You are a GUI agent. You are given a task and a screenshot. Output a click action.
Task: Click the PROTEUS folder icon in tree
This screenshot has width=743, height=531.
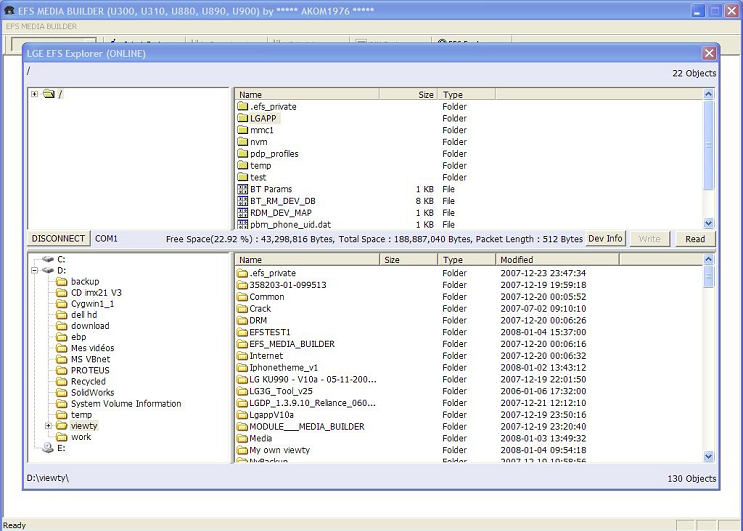tap(61, 370)
